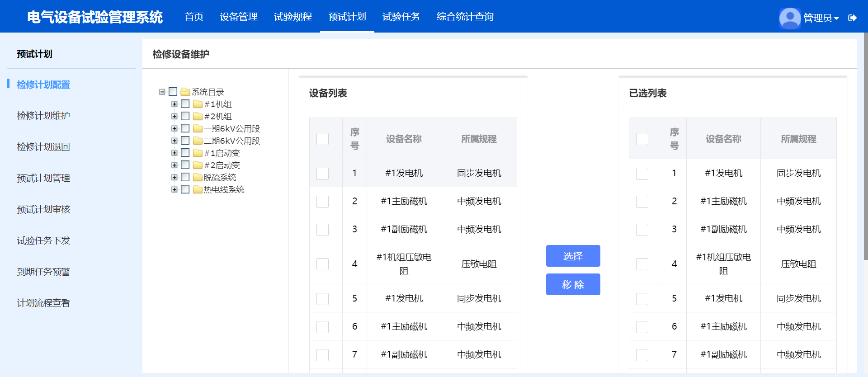Click 同步发电机 in row 5 of 设备列表
The image size is (868, 377).
(x=479, y=298)
